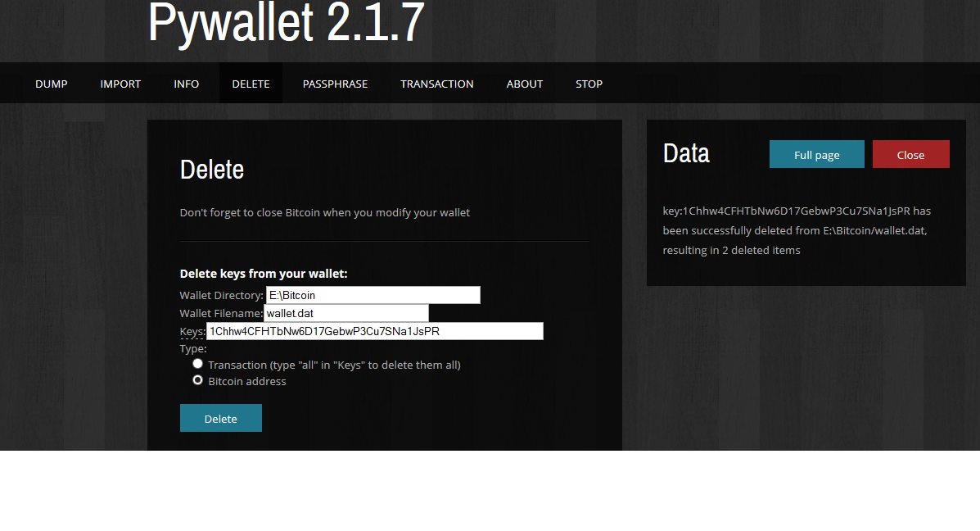Click STOP in the navigation bar
980x531 pixels.
coord(589,84)
